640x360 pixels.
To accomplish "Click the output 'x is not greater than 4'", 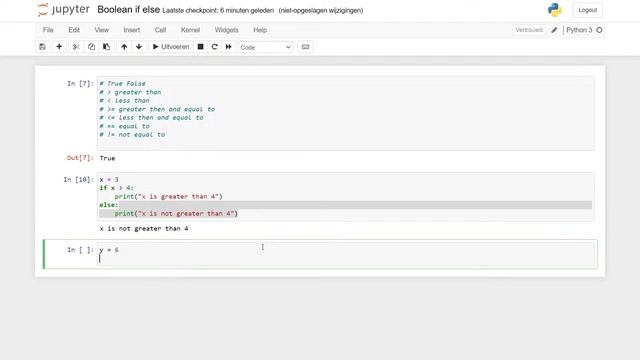I will click(144, 229).
